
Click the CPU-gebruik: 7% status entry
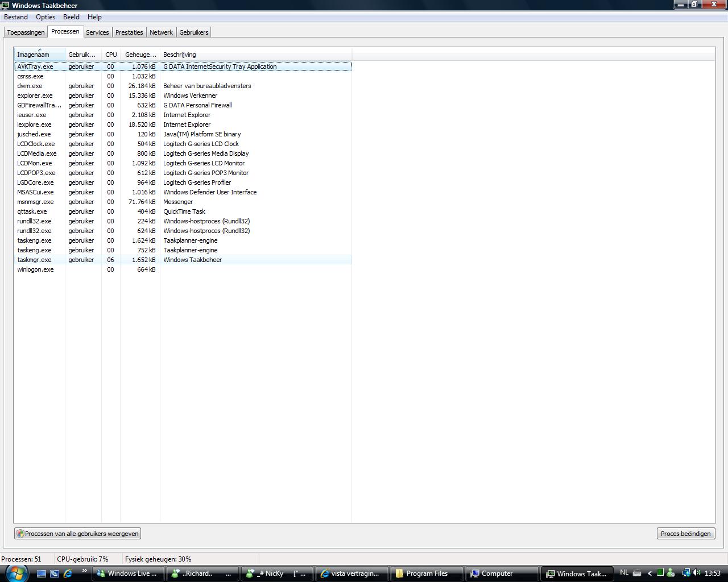pyautogui.click(x=82, y=559)
